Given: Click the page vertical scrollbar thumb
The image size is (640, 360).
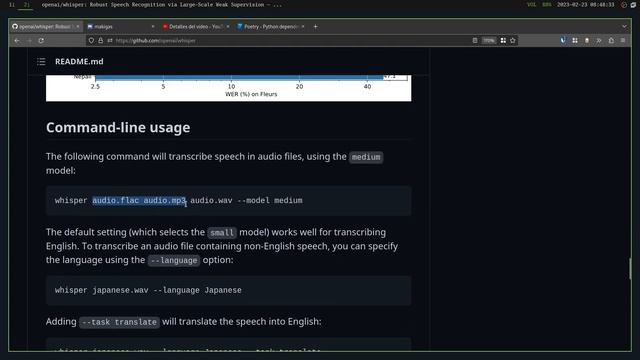Looking at the screenshot, I should (x=630, y=269).
